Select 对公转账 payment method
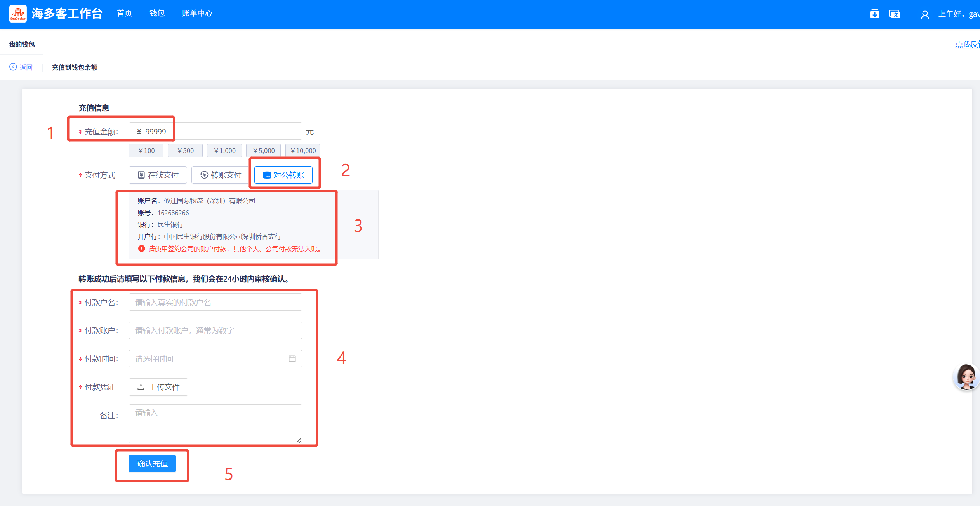This screenshot has width=980, height=506. [283, 175]
